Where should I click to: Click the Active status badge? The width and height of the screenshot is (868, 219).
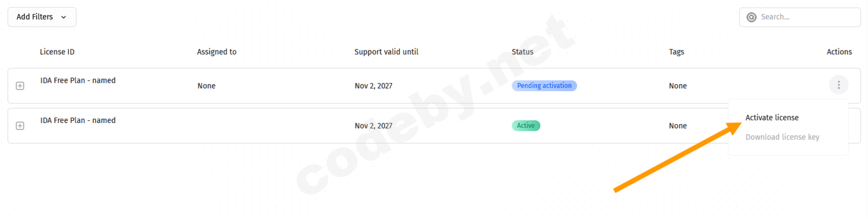[526, 126]
